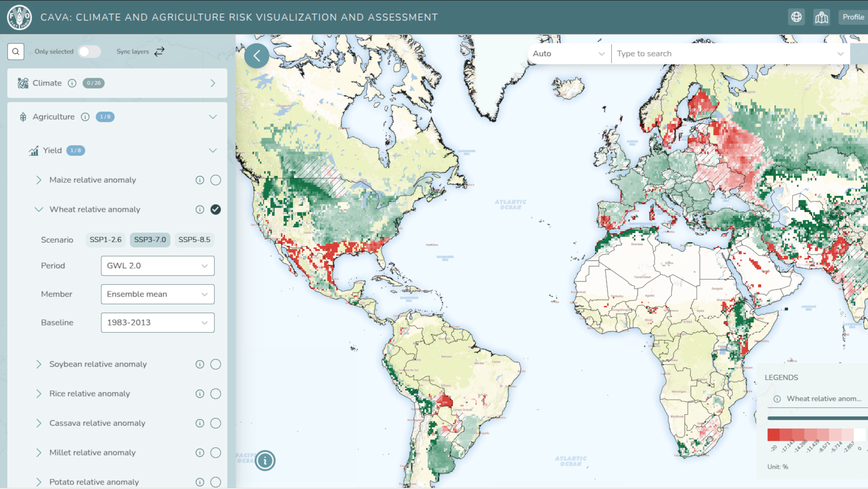Open info for Maize relative anomaly
The image size is (868, 489).
tap(199, 180)
